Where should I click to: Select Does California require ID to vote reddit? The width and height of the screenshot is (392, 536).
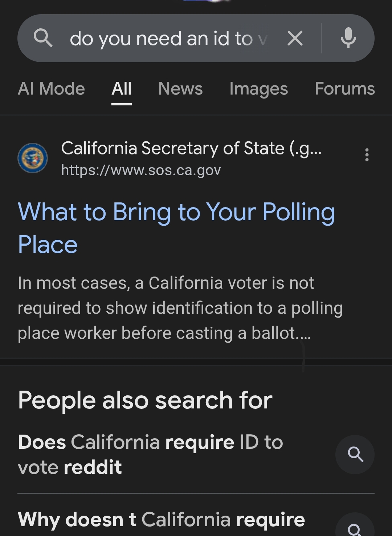tap(150, 454)
